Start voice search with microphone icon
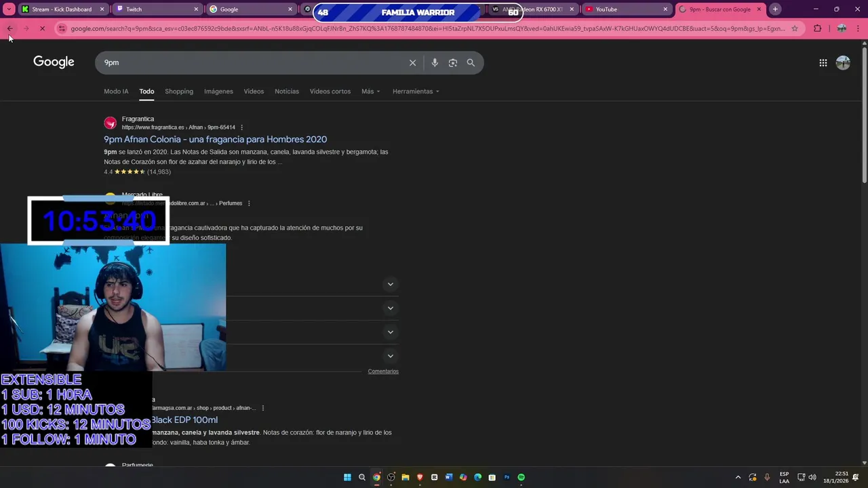 [435, 62]
